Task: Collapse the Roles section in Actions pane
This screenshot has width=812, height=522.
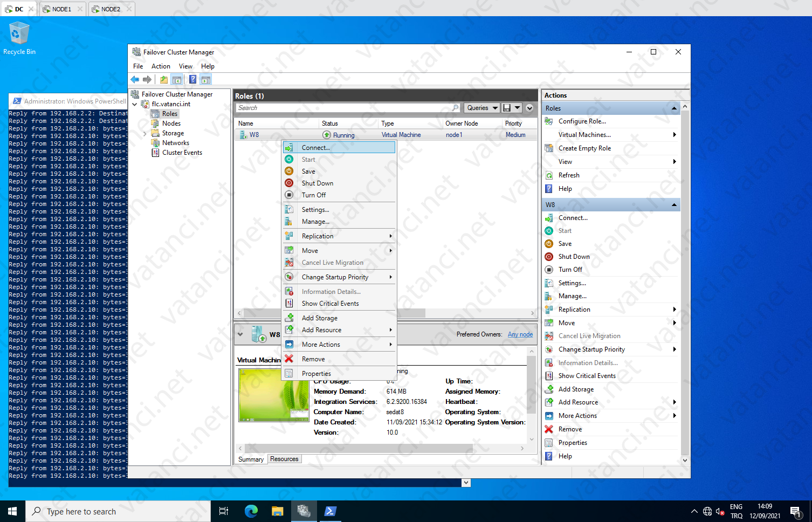Action: [674, 108]
